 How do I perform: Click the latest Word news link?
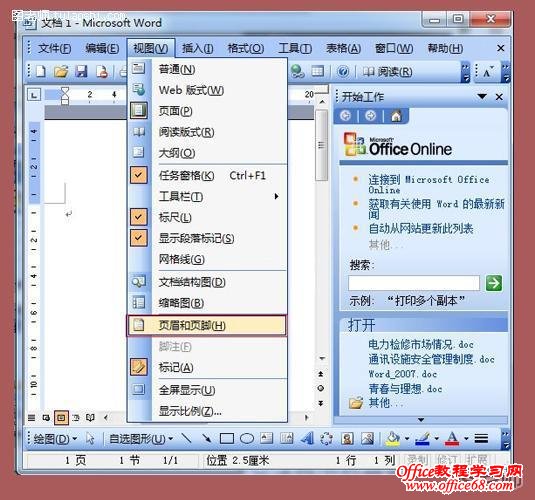click(436, 209)
